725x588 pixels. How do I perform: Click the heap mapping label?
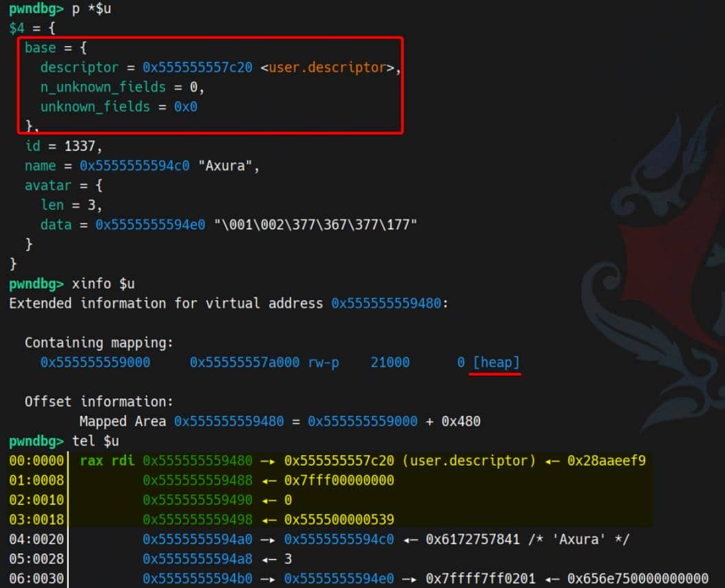[497, 362]
